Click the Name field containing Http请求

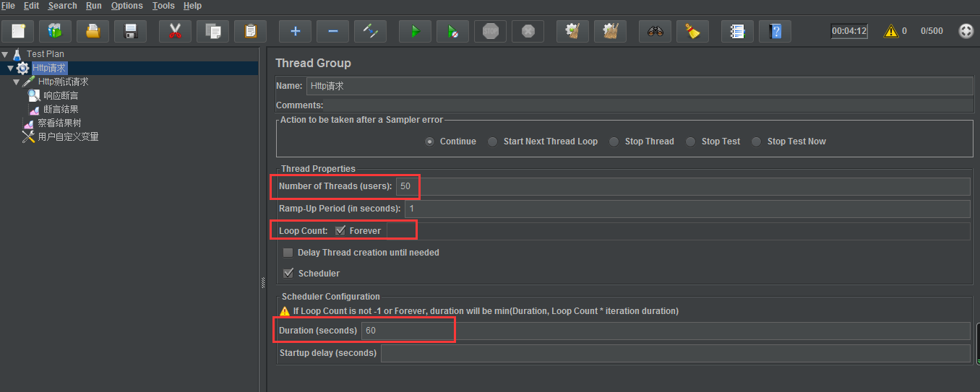[x=640, y=86]
